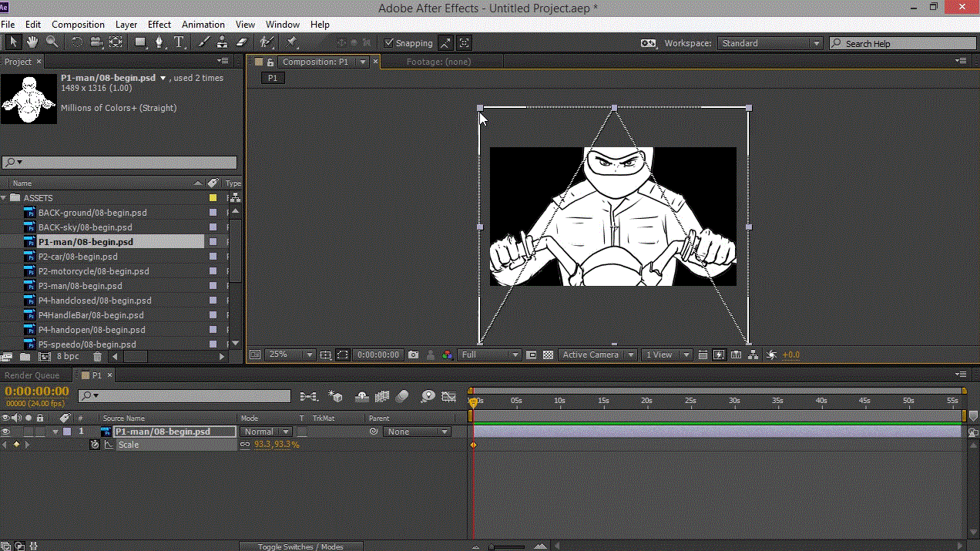The image size is (980, 551).
Task: Toggle Mask and Shape Path Visibility
Action: tap(342, 354)
